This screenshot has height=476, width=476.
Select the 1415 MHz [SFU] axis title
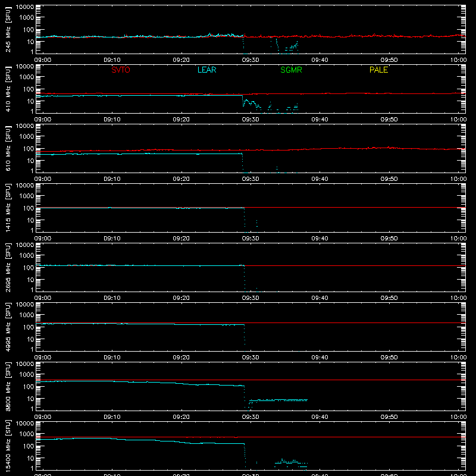point(8,208)
